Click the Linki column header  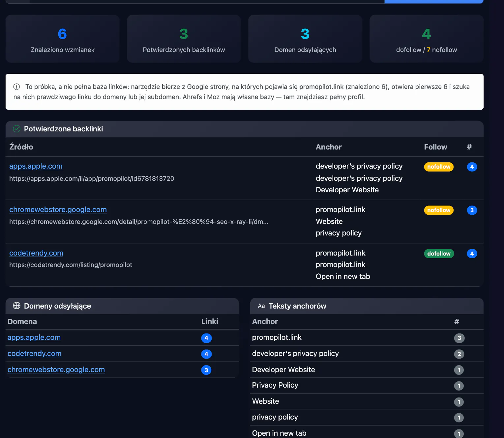pyautogui.click(x=210, y=321)
